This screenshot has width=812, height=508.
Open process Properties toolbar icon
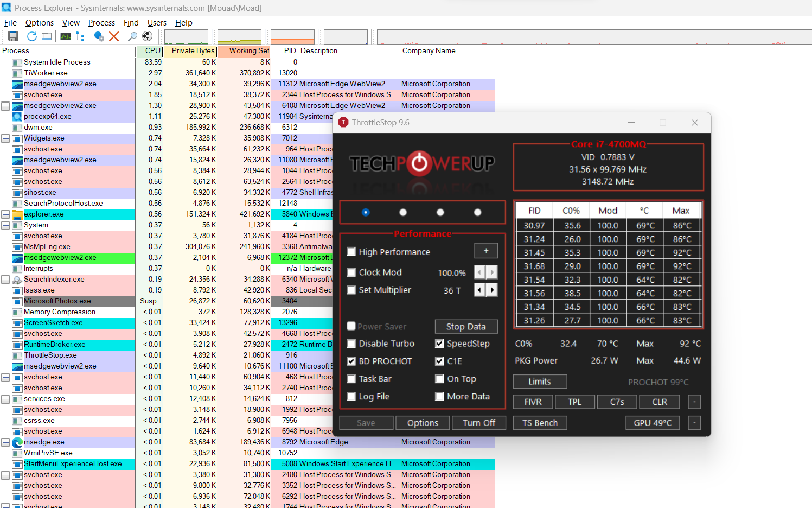coord(99,36)
